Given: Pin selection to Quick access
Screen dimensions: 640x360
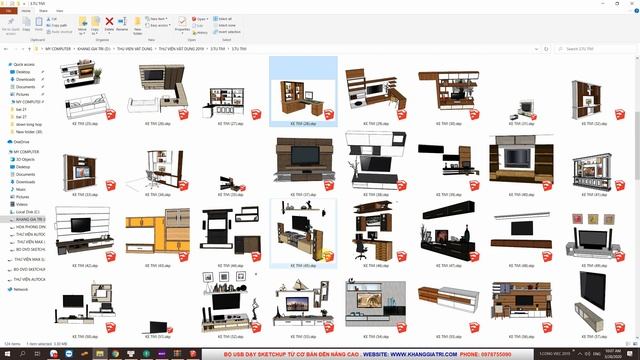Looking at the screenshot, I should [x=11, y=25].
